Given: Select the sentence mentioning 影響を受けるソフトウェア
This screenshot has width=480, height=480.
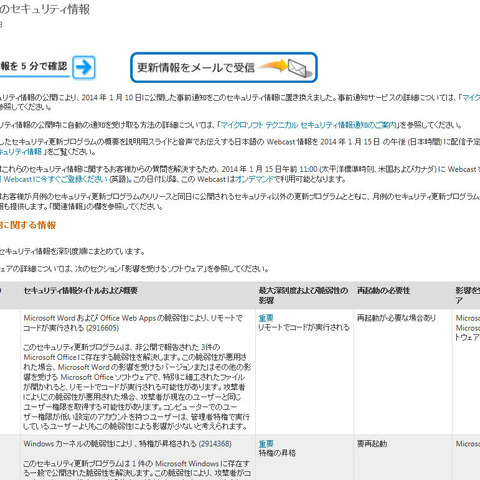Looking at the screenshot, I should click(x=134, y=269).
